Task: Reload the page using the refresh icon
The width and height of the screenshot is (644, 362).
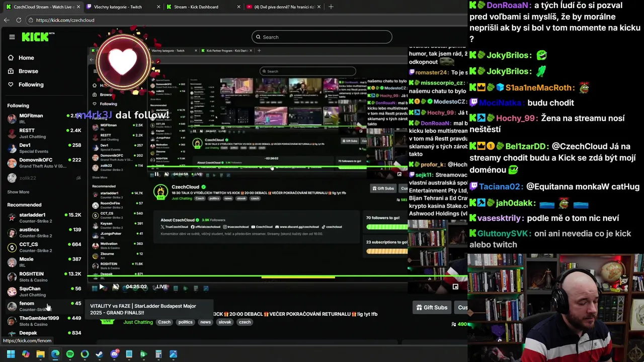Action: point(19,20)
